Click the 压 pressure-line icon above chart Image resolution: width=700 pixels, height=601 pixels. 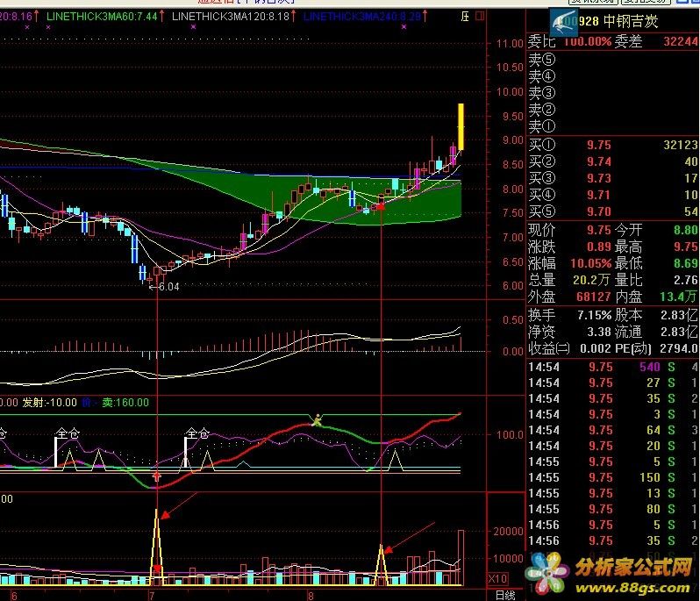(x=465, y=17)
